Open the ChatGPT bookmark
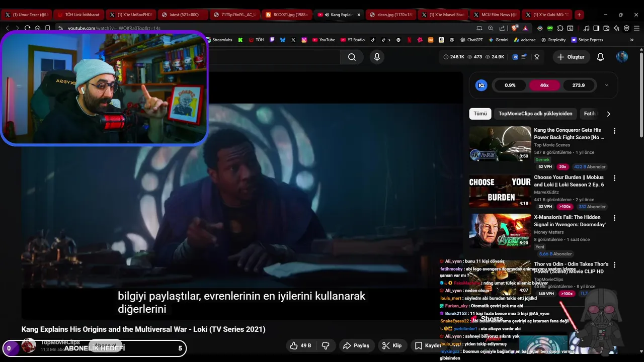Viewport: 644px width, 362px height. (x=471, y=40)
